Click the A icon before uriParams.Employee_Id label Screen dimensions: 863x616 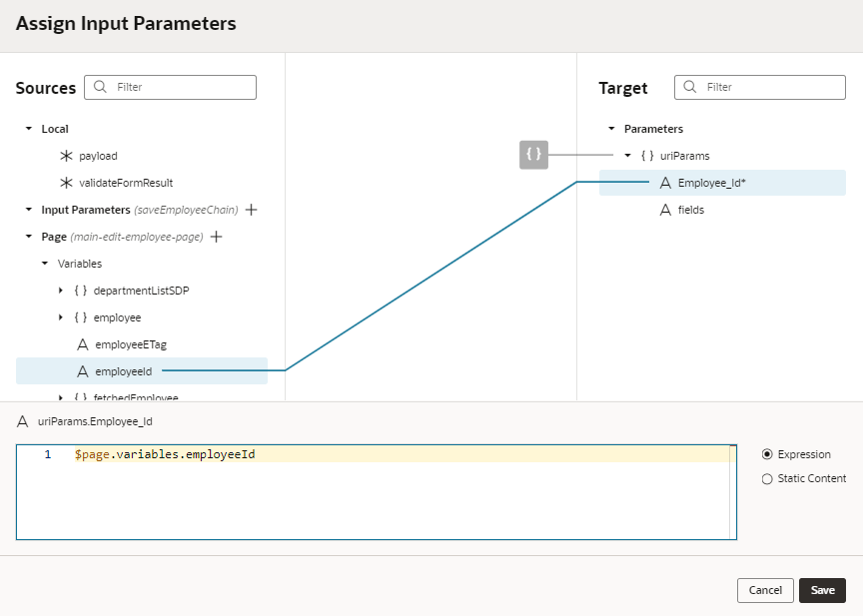click(23, 421)
